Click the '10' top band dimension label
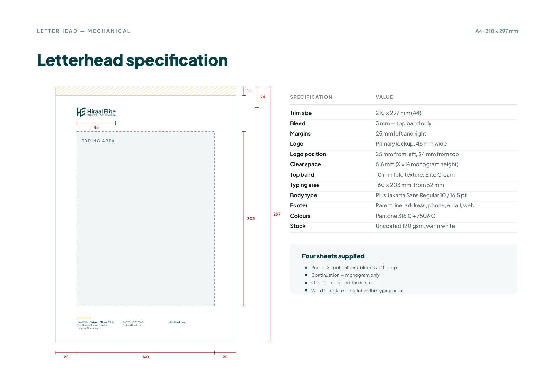Image resolution: width=555 pixels, height=392 pixels. [249, 91]
